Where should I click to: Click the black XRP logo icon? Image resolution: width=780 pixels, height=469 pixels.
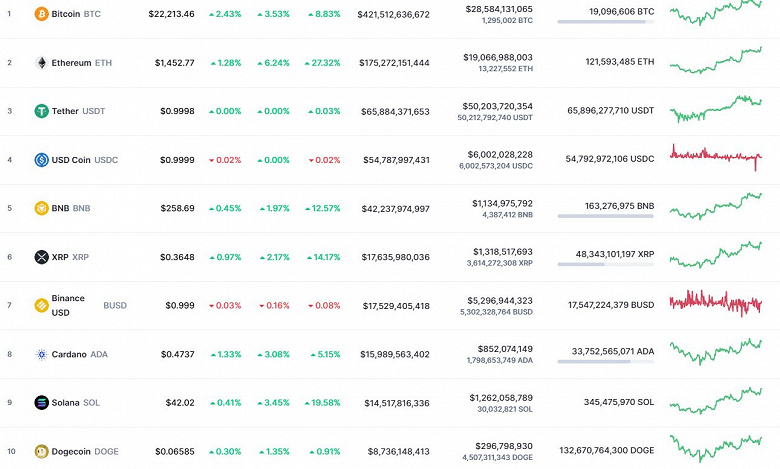(x=41, y=257)
